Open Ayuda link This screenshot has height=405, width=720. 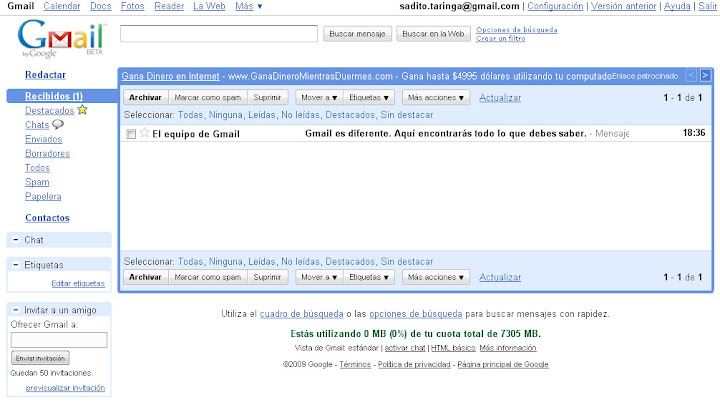677,6
